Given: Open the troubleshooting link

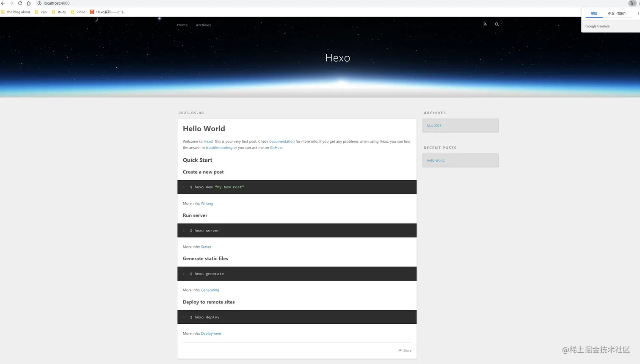Looking at the screenshot, I should click(x=219, y=148).
